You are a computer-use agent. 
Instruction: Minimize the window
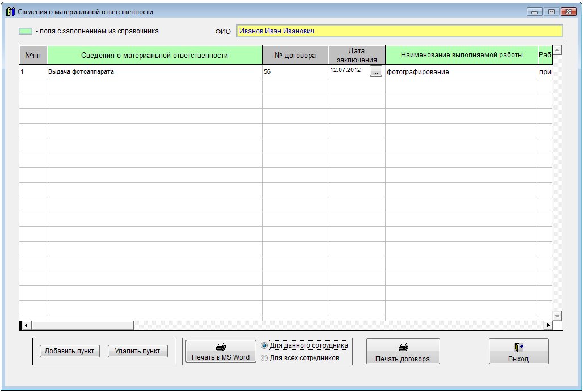534,12
